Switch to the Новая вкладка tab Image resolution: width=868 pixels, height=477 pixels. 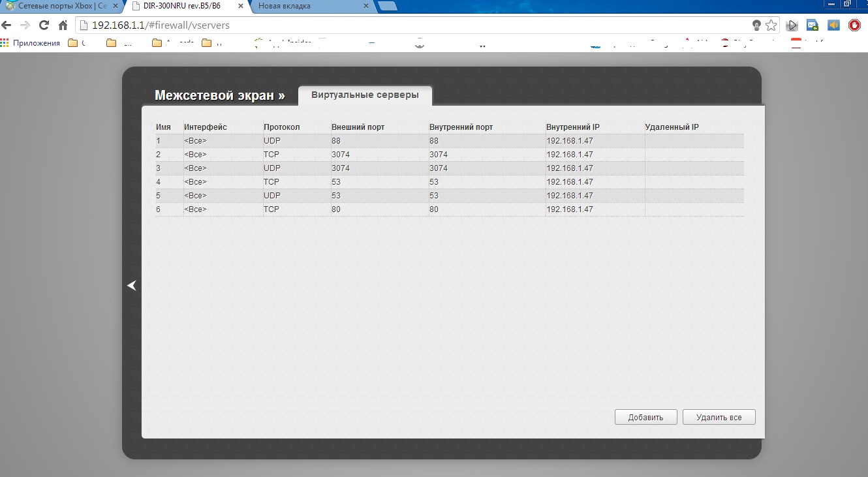(307, 6)
